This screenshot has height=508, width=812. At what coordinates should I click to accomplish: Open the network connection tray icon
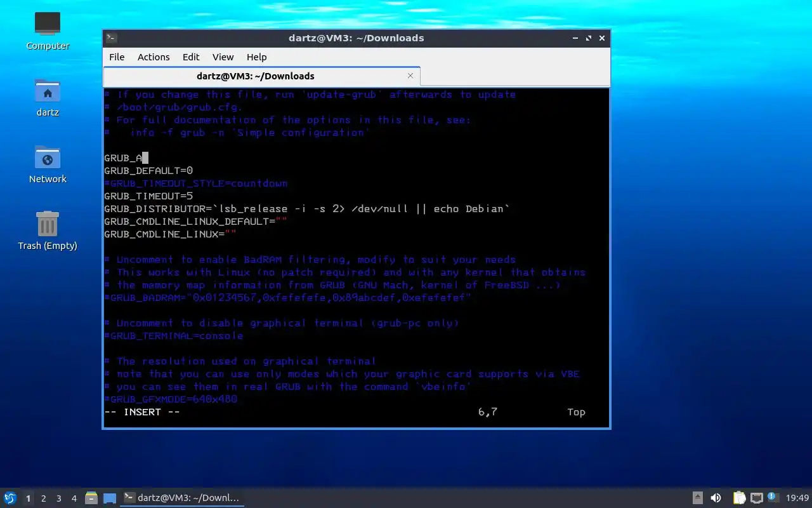(x=756, y=498)
